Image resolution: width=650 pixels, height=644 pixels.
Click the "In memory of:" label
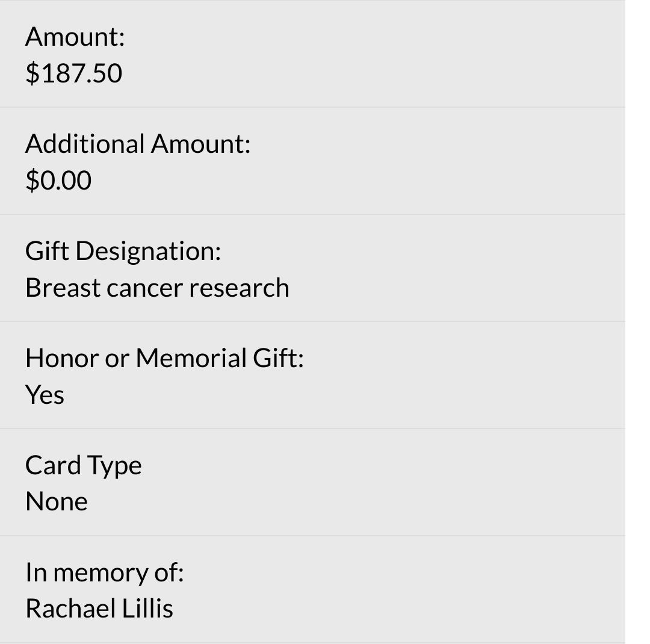click(104, 572)
